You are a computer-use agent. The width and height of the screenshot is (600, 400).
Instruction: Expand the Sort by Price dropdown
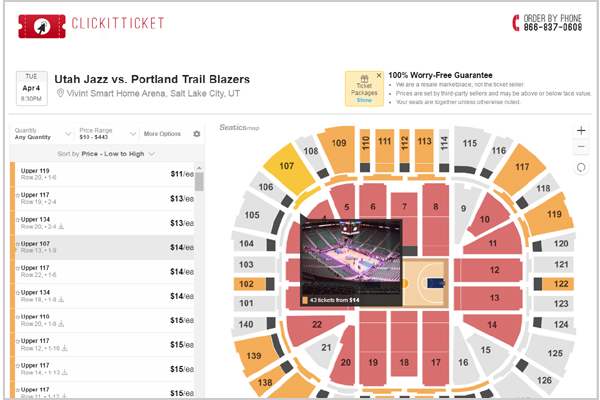(x=106, y=154)
